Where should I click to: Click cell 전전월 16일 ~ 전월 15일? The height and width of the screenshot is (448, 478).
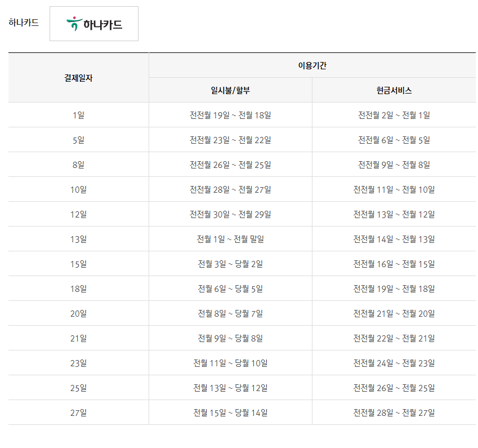coord(394,264)
